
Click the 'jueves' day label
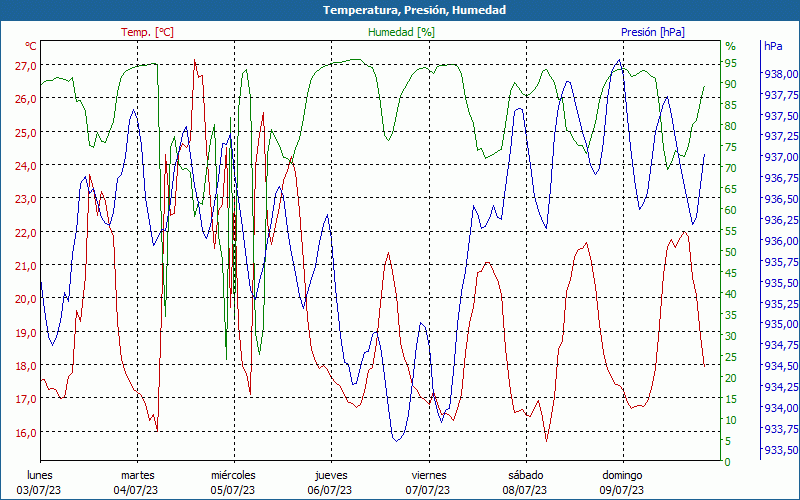tap(332, 476)
